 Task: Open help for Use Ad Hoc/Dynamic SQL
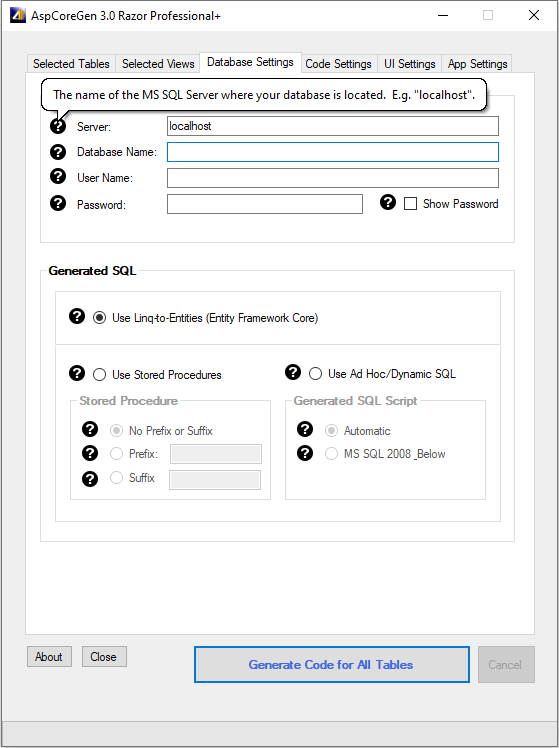point(293,372)
